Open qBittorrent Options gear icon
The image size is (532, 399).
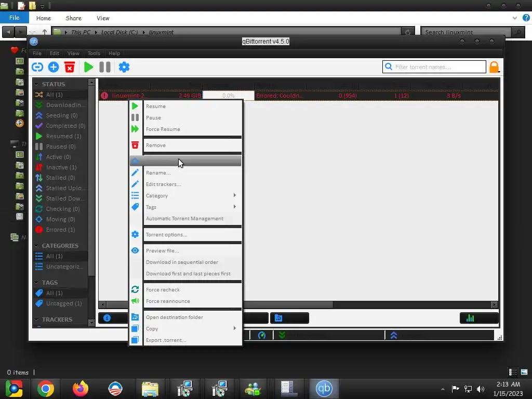pos(124,67)
